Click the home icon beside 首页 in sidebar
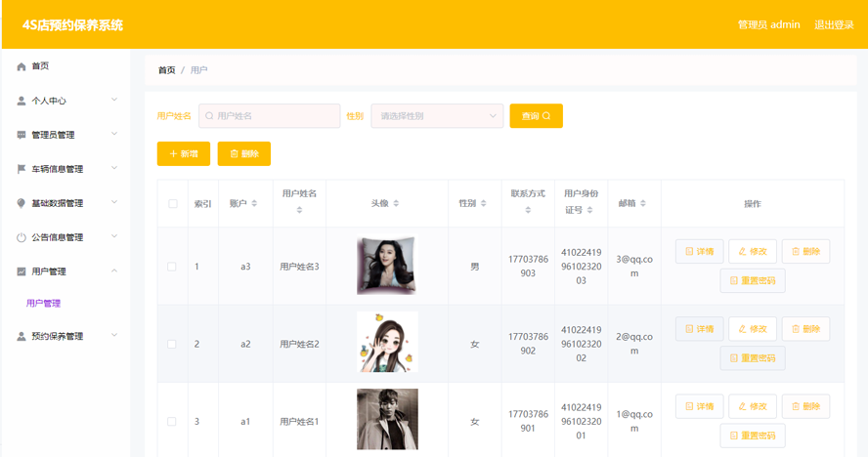Viewport: 868px width, 457px height. pyautogui.click(x=22, y=66)
